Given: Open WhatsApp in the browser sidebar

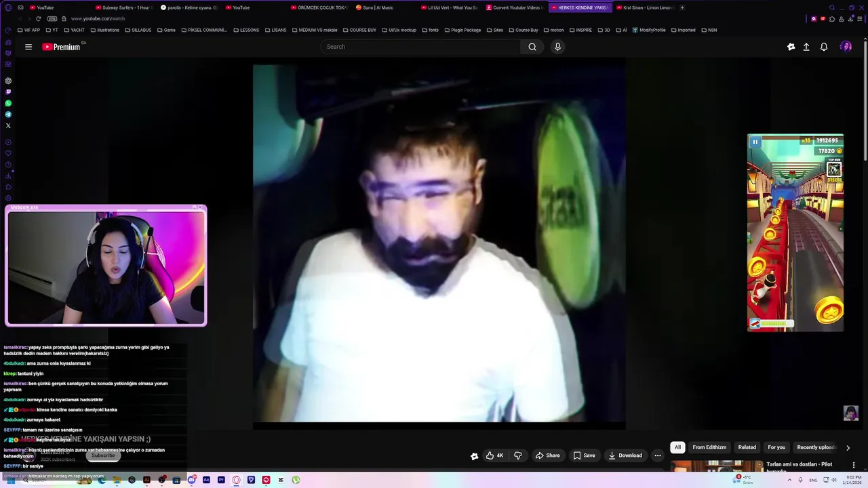Looking at the screenshot, I should click(8, 103).
